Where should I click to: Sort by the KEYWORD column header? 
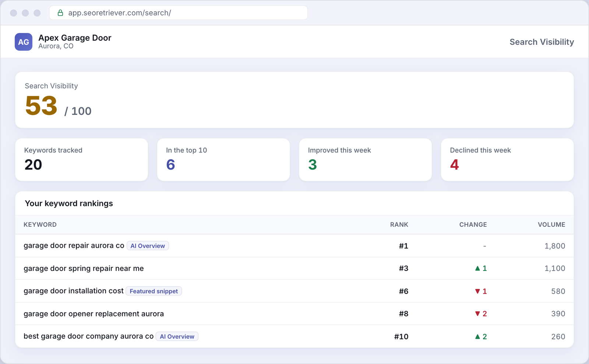[40, 225]
